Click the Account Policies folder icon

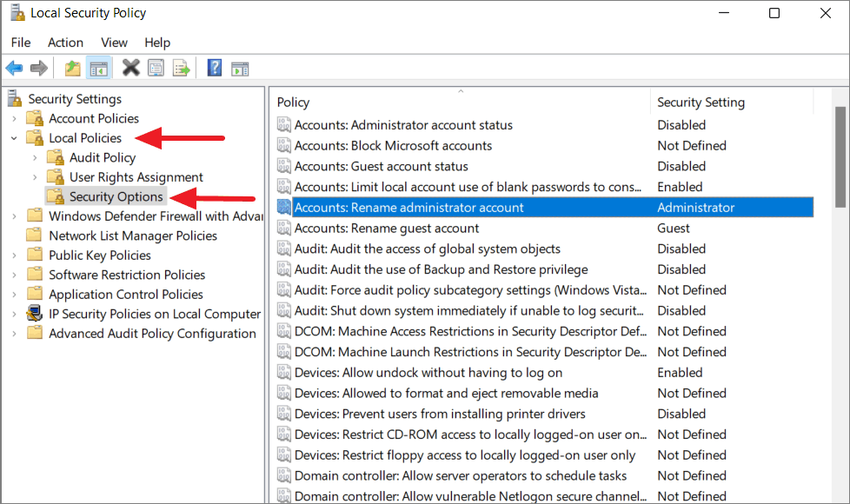[36, 118]
